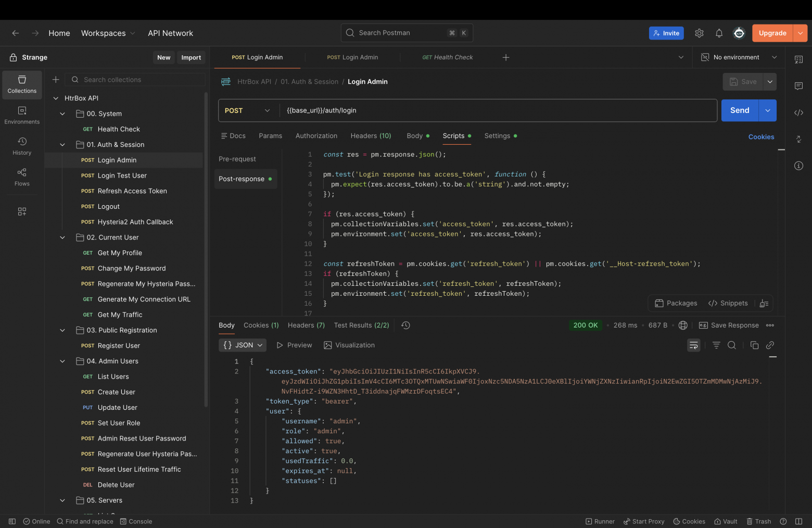812x528 pixels.
Task: Open the Headers (10) request tab
Action: click(x=371, y=136)
